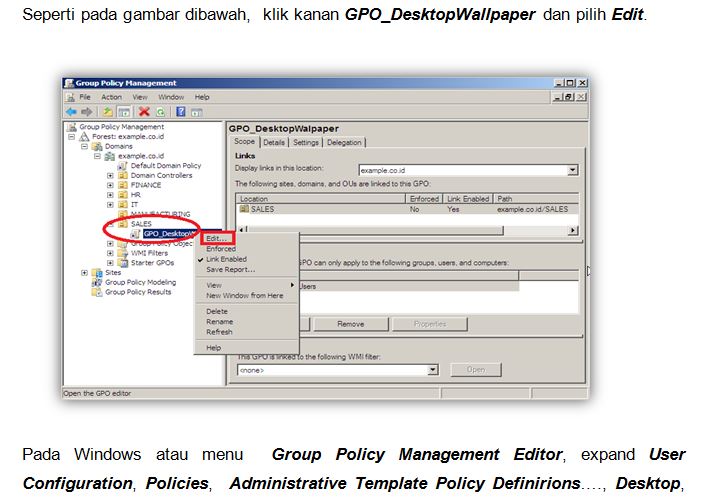710x504 pixels.
Task: Click the example.co.id domain icon in tree
Action: 110,156
